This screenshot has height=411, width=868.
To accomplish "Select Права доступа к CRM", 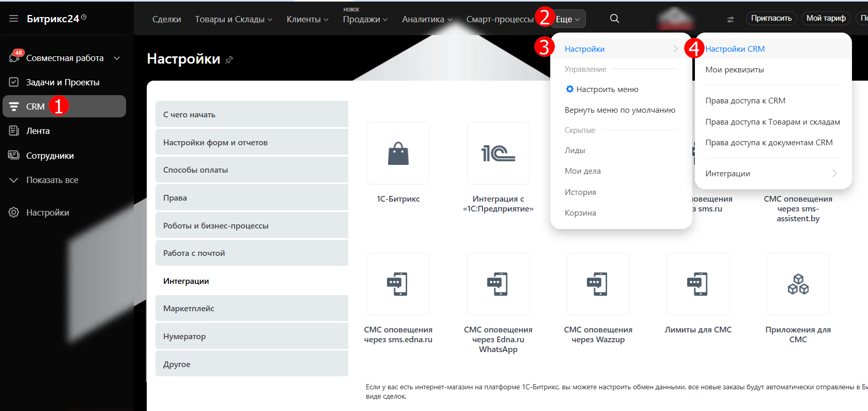I will pos(745,100).
